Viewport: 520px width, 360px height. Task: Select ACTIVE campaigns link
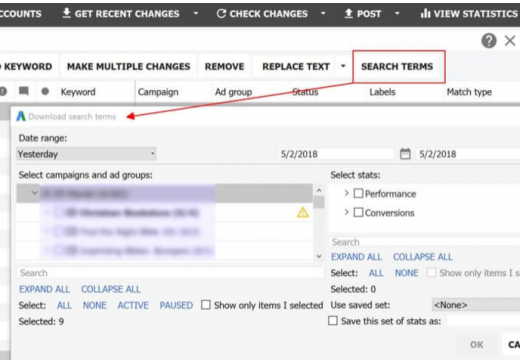(133, 305)
